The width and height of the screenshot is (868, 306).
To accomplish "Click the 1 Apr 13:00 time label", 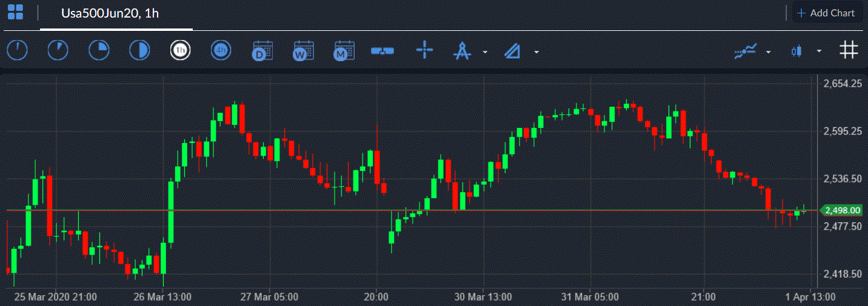I will pos(810,297).
